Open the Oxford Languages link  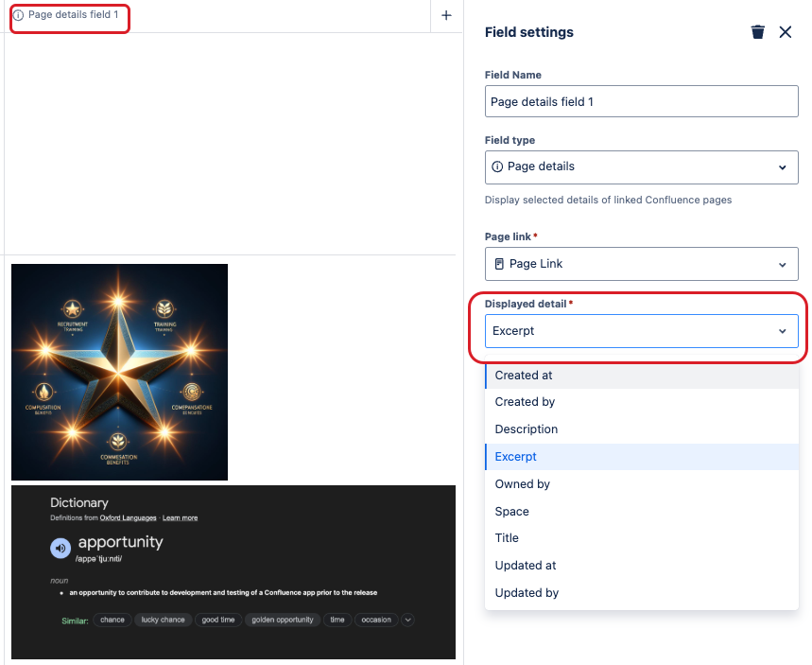coord(128,517)
